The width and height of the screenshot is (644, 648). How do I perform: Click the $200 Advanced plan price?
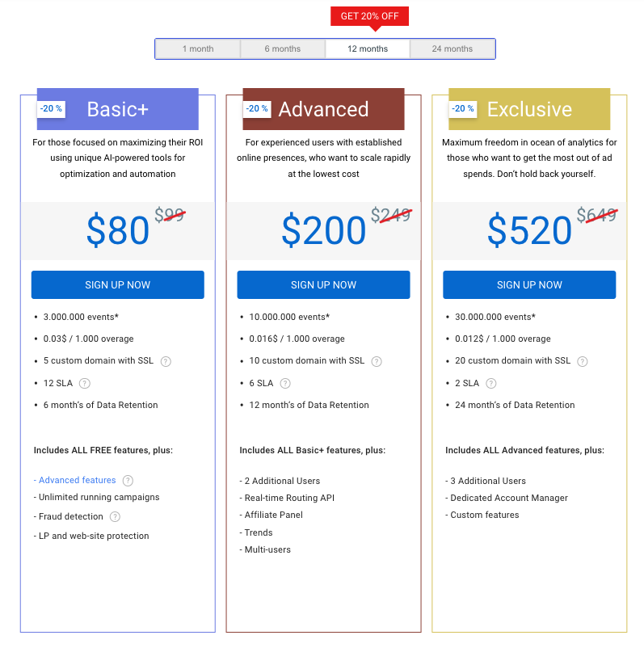pos(323,230)
